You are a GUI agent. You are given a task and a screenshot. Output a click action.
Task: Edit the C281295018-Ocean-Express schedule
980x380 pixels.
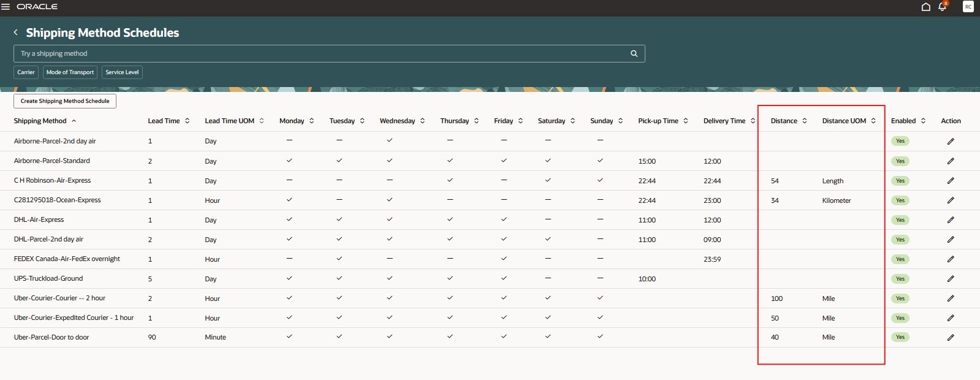pyautogui.click(x=951, y=200)
